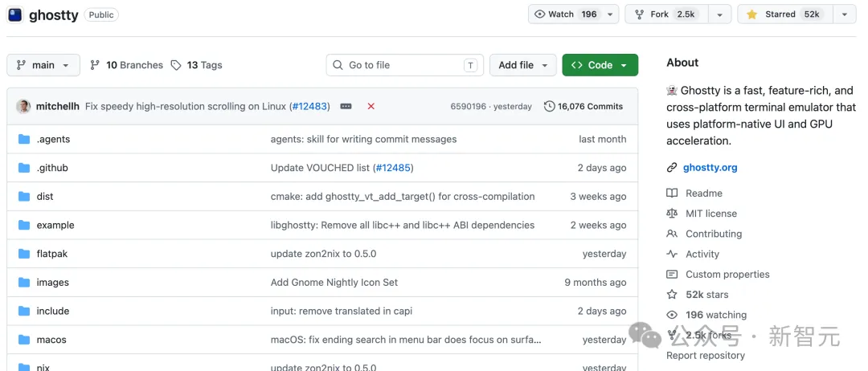View the 10 Branches list
868x371 pixels.
coord(126,65)
